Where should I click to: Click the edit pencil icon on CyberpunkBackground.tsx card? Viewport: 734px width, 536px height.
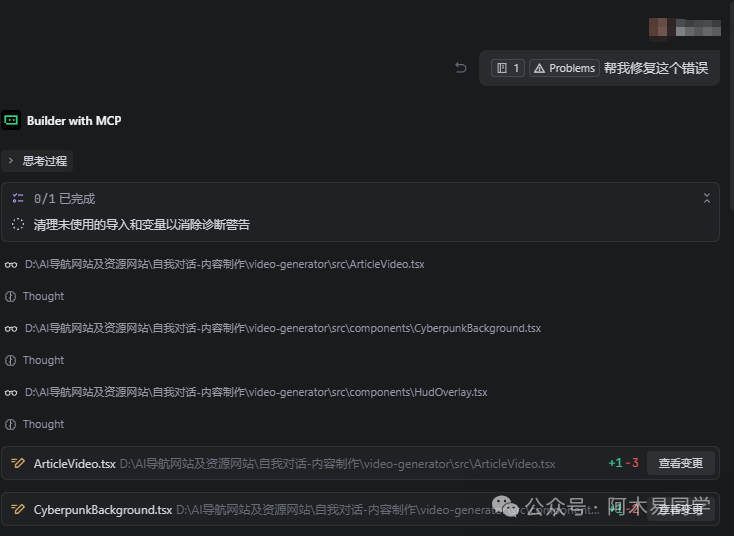(x=18, y=509)
